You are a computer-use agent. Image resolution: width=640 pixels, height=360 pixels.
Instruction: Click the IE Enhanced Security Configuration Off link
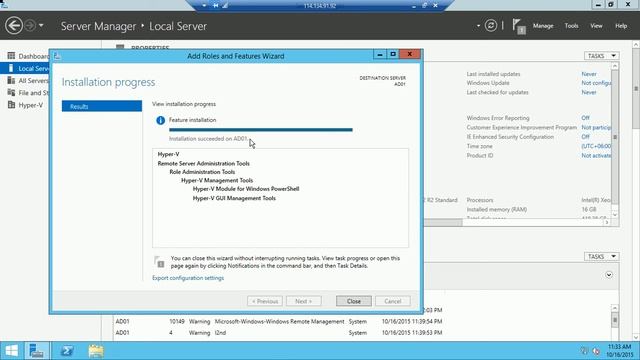585,137
